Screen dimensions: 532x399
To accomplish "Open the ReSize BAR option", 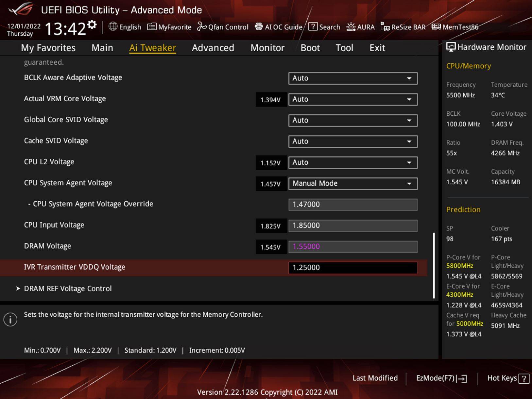I will 403,27.
